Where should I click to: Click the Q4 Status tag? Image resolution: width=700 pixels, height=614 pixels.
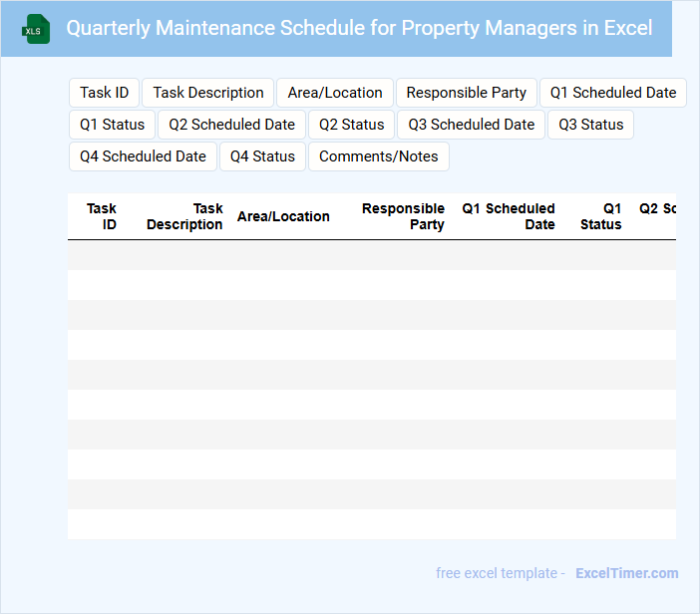(x=263, y=156)
